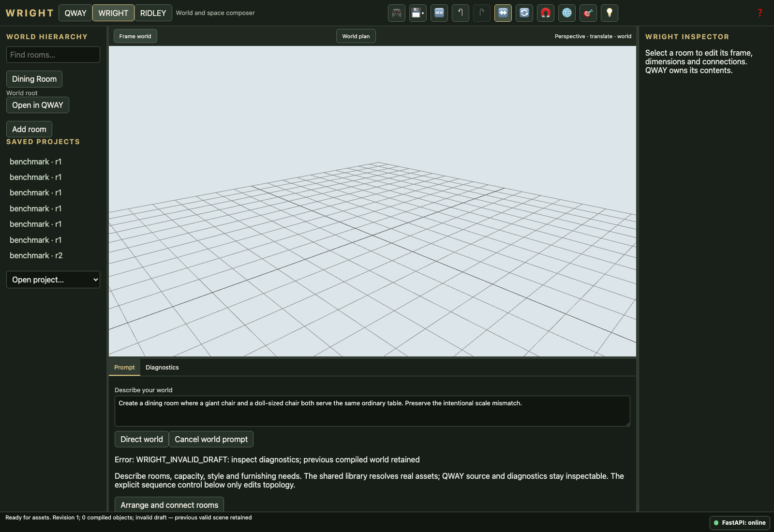Click the Frame world button

click(x=135, y=36)
